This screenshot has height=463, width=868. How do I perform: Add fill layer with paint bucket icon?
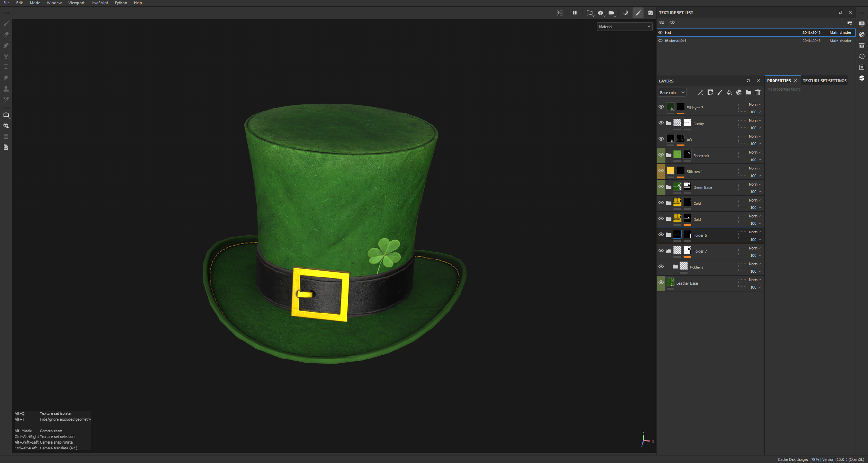pos(729,92)
